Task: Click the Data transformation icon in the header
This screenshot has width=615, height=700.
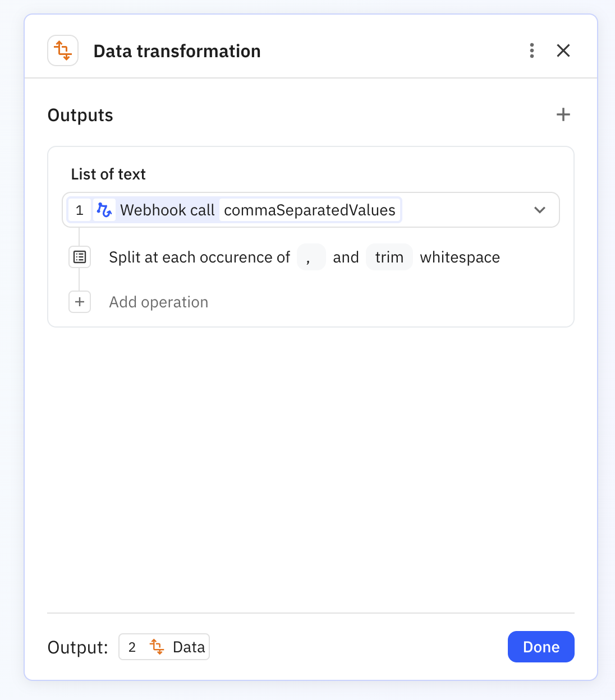Action: 63,50
